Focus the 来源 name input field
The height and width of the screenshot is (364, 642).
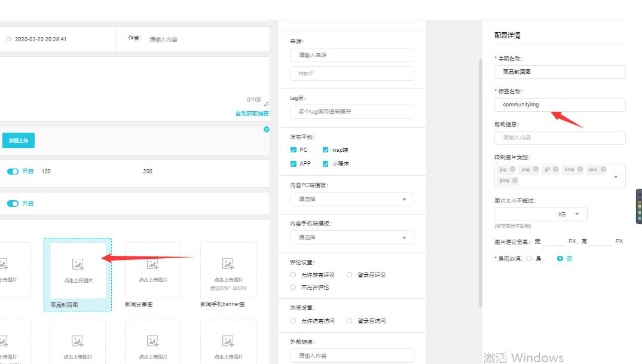[x=352, y=55]
